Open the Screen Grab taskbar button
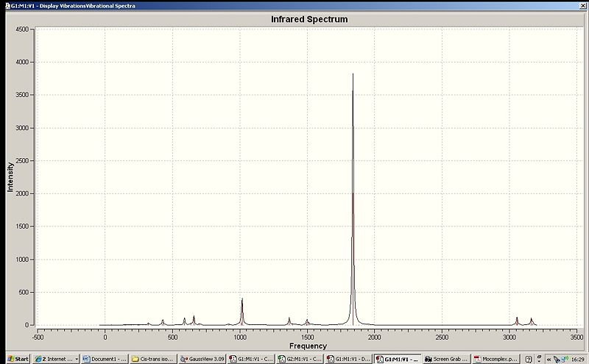 [x=446, y=359]
